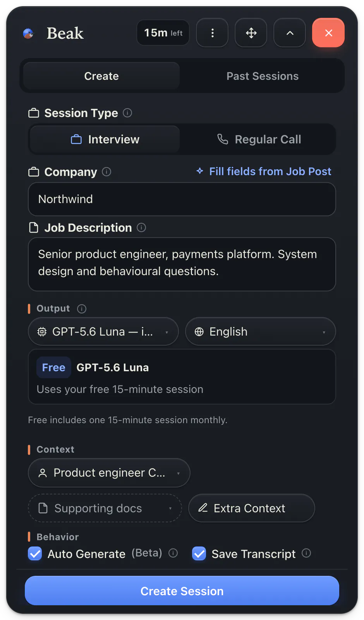364x620 pixels.
Task: Show the info tooltip next to Company
Action: pyautogui.click(x=106, y=172)
